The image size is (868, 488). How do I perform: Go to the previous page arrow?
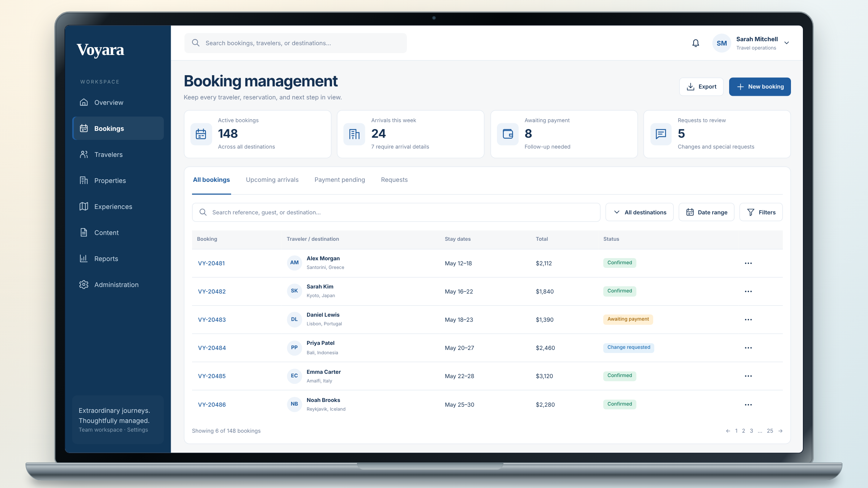(x=728, y=431)
